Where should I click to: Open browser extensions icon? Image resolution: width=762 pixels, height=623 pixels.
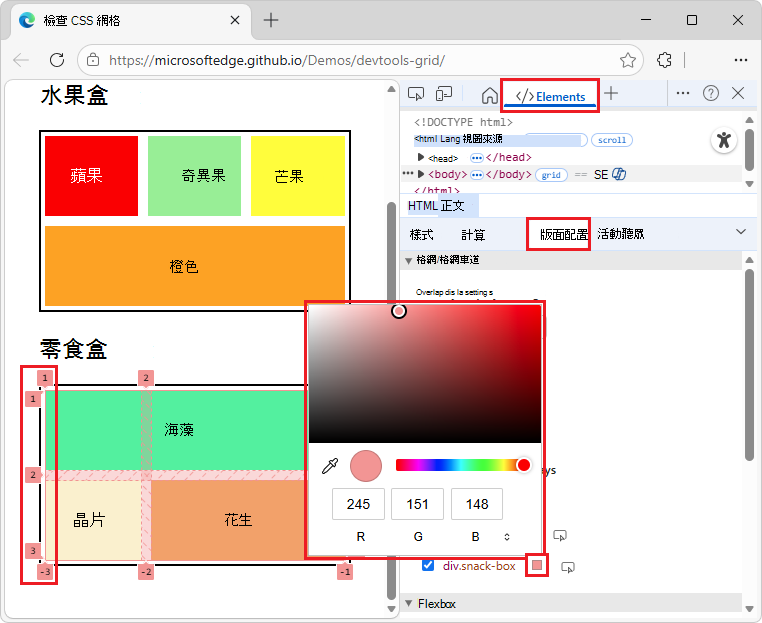pyautogui.click(x=664, y=60)
